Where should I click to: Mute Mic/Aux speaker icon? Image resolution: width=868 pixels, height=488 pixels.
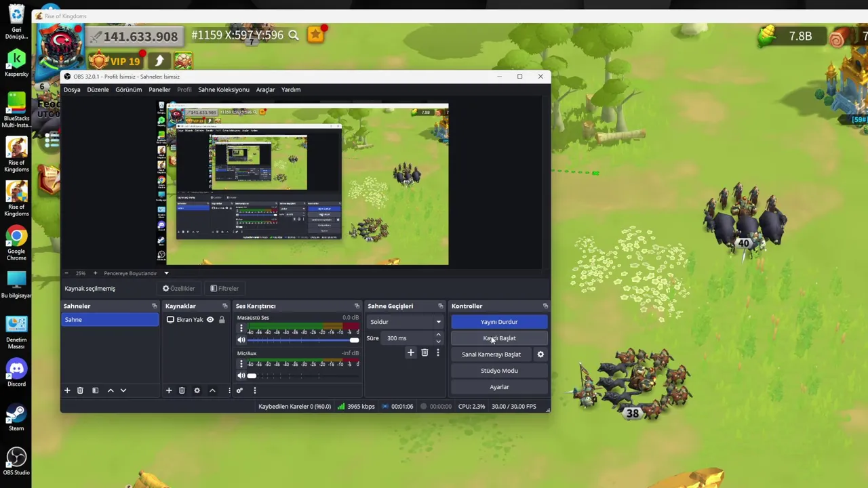[241, 375]
